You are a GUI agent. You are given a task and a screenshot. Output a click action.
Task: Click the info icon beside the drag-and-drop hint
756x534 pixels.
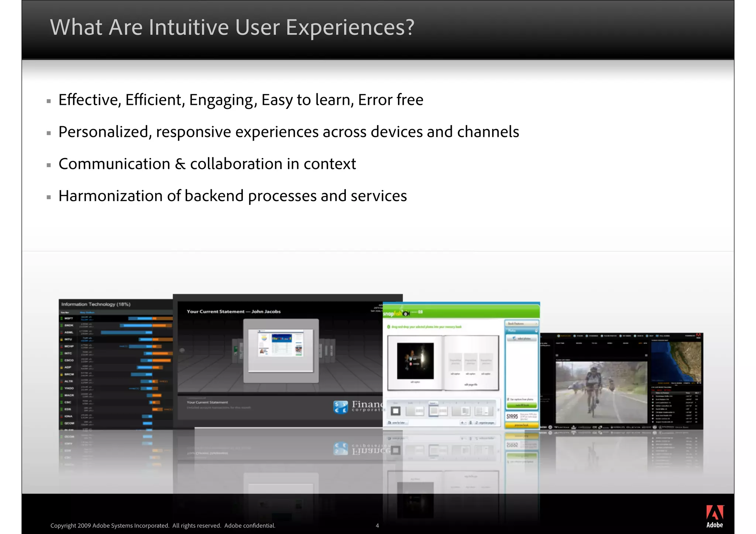click(x=389, y=327)
